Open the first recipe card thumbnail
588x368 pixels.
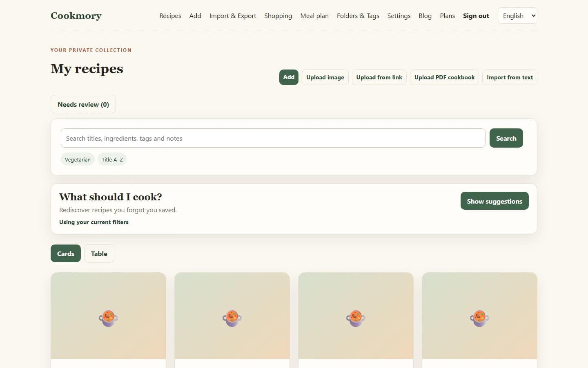coord(108,316)
